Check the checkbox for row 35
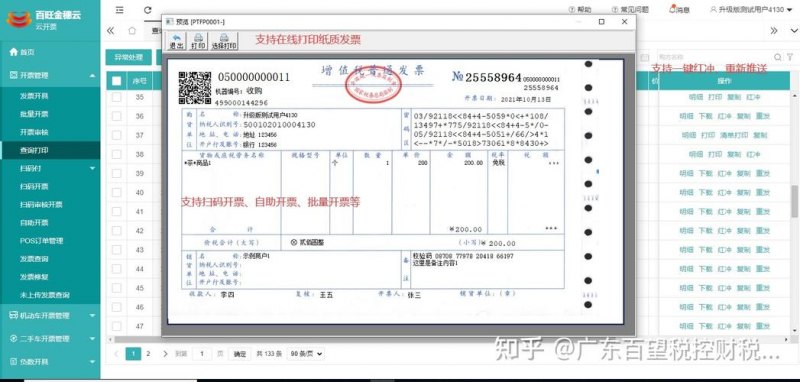 (x=117, y=97)
